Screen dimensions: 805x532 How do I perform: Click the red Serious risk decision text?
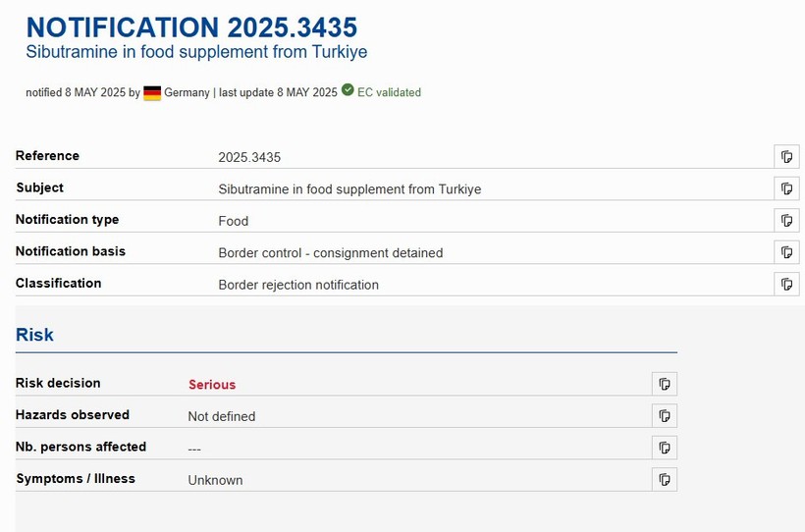pos(212,385)
